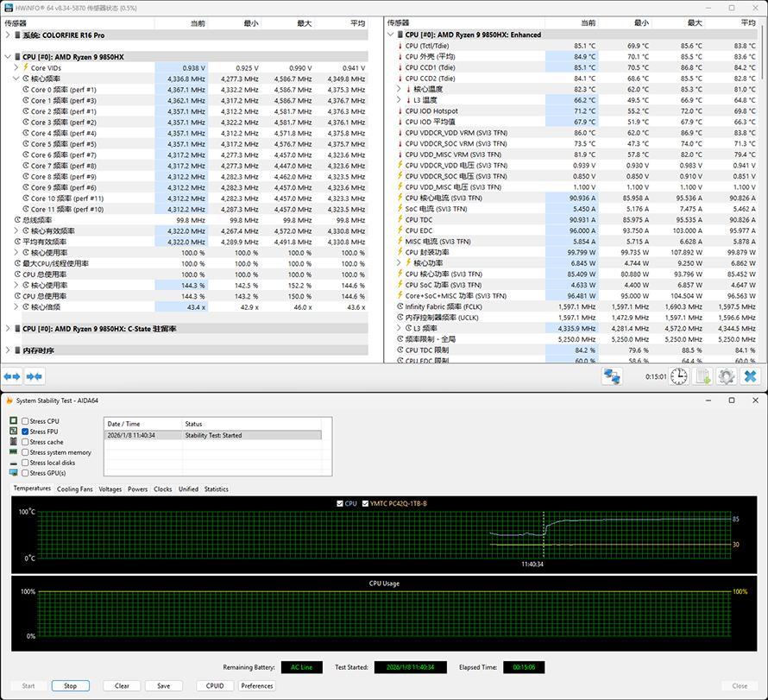Click the blue X close-sensors icon in the HWiNFO toolbar
The width and height of the screenshot is (768, 700).
(x=750, y=376)
